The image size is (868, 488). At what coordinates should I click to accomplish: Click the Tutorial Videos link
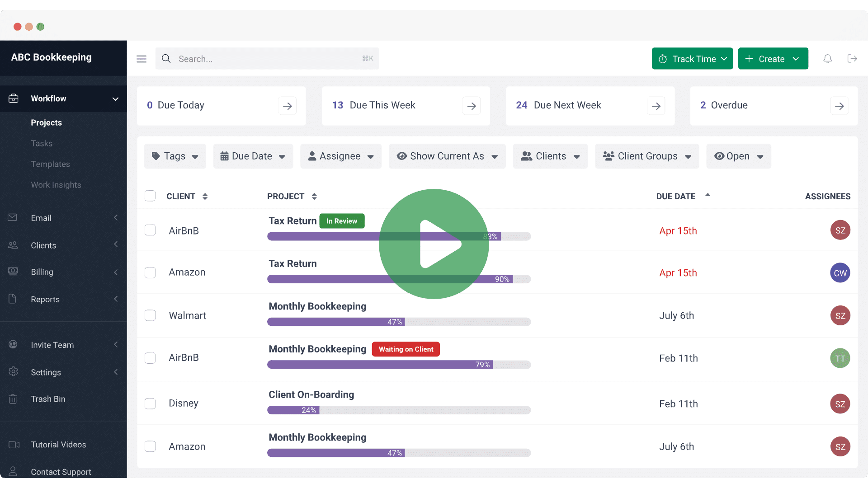[58, 445]
